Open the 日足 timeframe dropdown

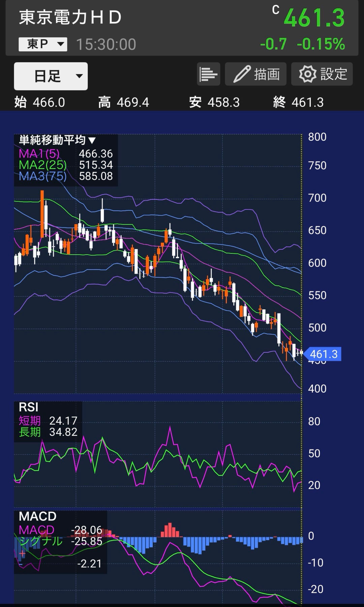(51, 76)
